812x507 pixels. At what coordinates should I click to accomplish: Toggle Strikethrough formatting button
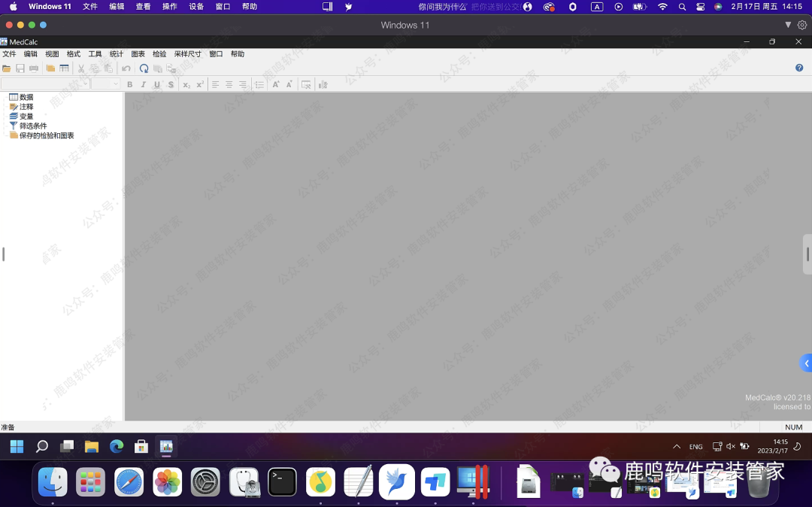pyautogui.click(x=171, y=84)
